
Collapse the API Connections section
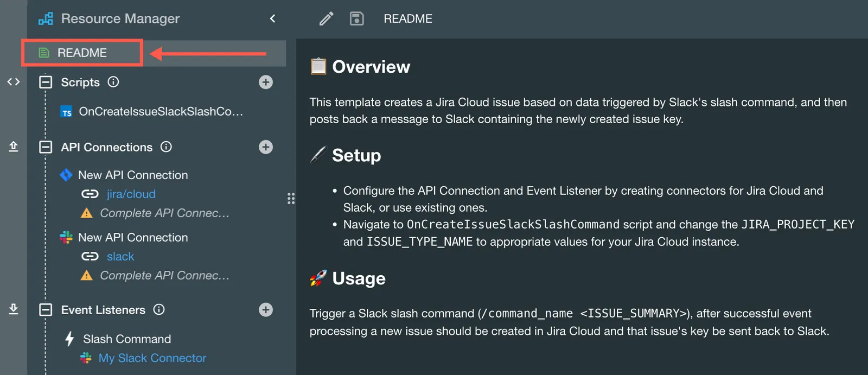click(x=46, y=147)
